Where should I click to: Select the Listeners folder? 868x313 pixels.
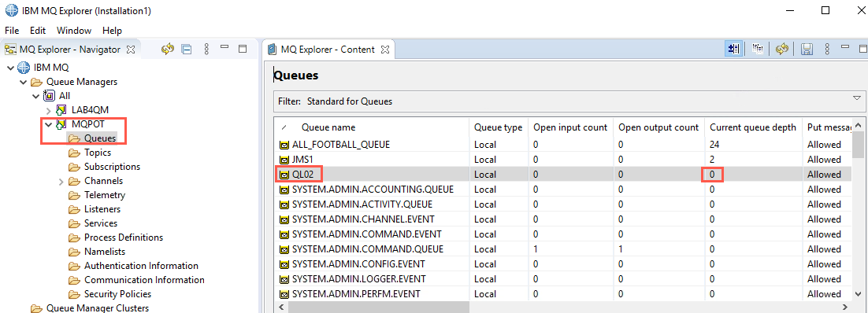pos(102,209)
